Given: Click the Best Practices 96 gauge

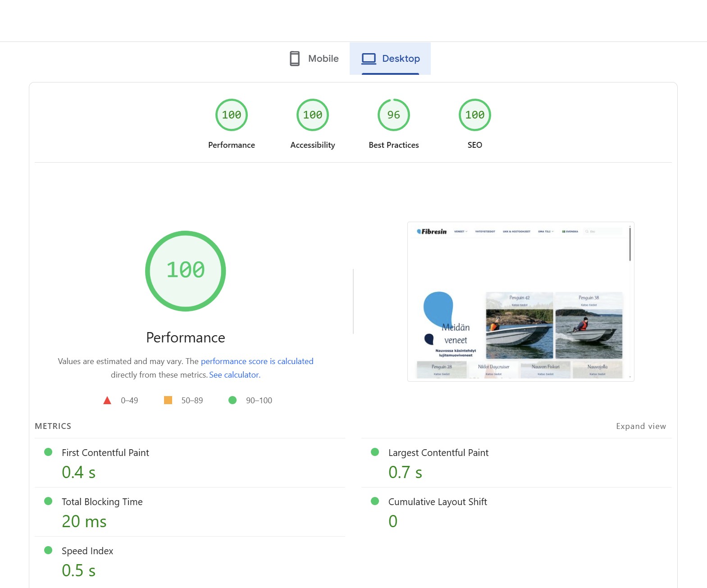Looking at the screenshot, I should tap(393, 115).
